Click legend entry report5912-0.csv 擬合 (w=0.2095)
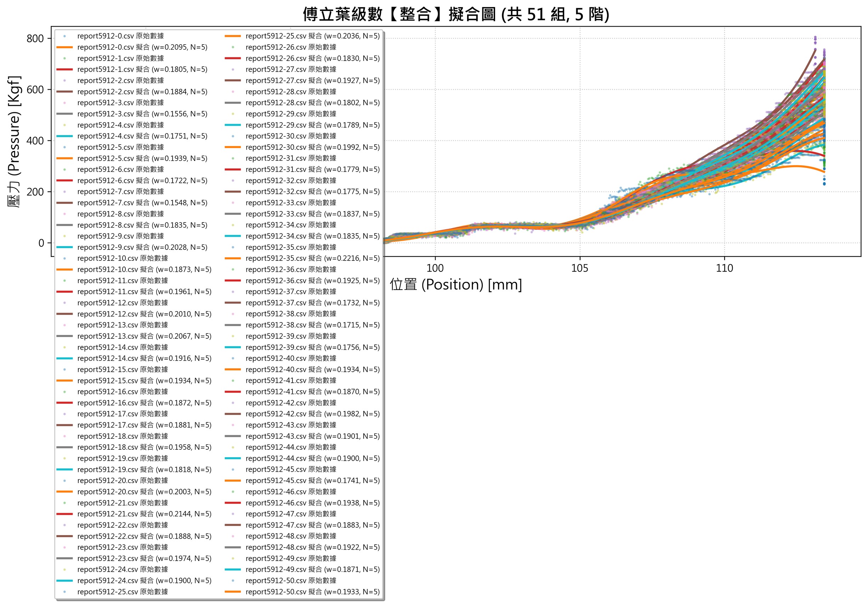This screenshot has width=868, height=606. coord(142,47)
